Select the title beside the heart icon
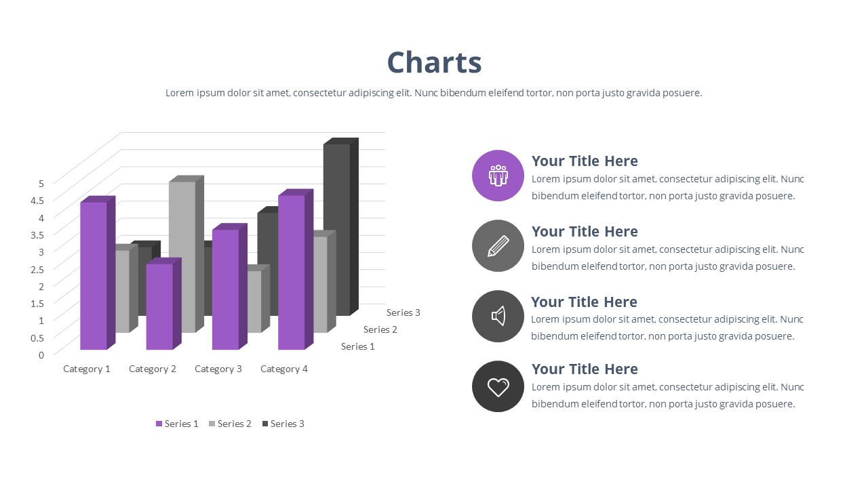Screen dimensions: 868x488 (585, 369)
